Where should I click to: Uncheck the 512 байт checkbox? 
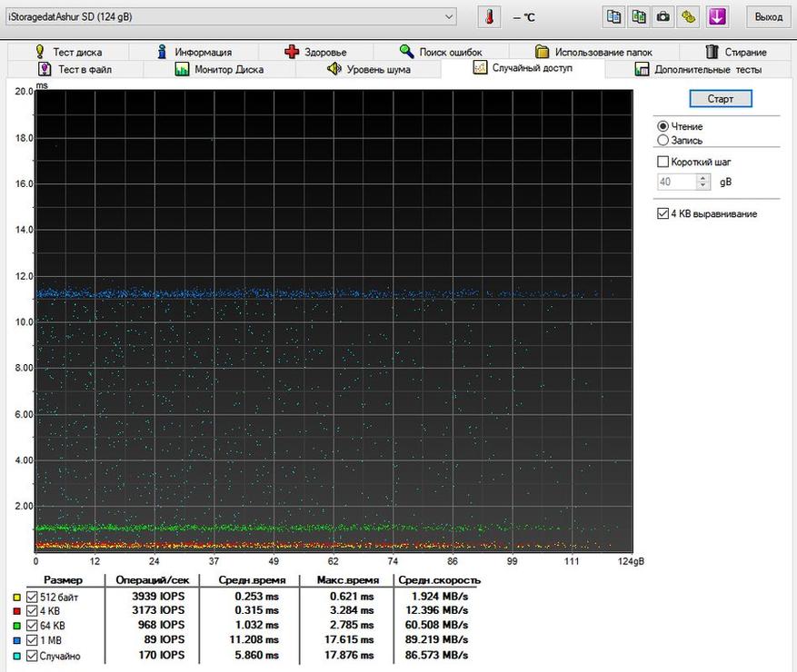[32, 597]
